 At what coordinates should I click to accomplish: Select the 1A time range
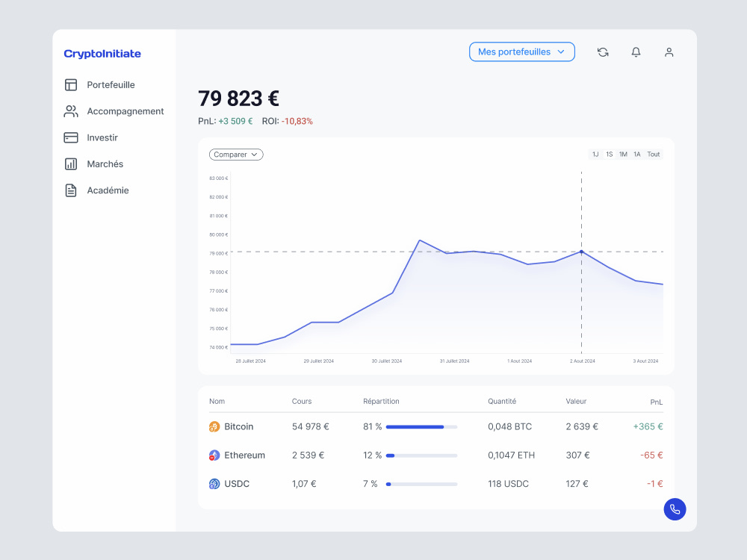[637, 155]
